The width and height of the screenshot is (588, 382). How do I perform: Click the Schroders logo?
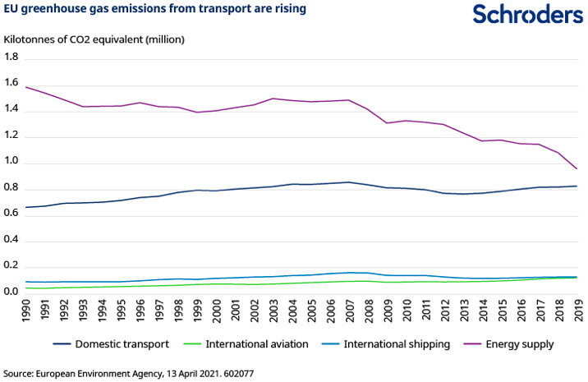coord(527,15)
